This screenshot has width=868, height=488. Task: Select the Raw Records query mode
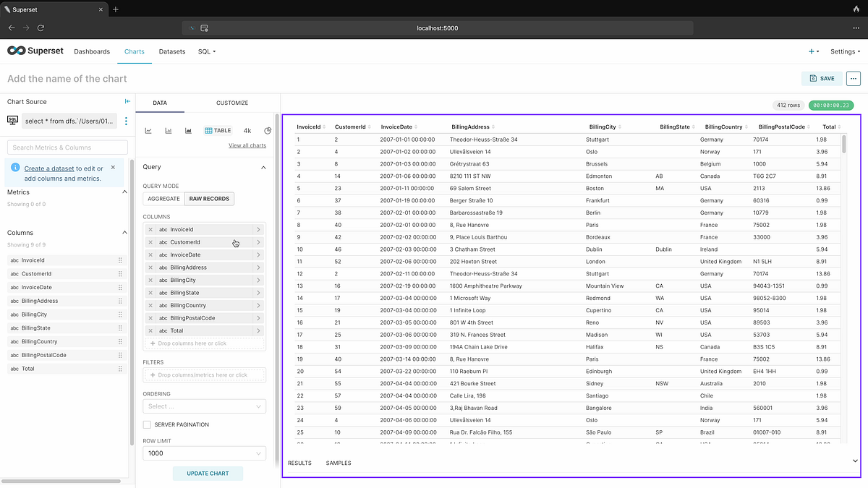pyautogui.click(x=209, y=199)
